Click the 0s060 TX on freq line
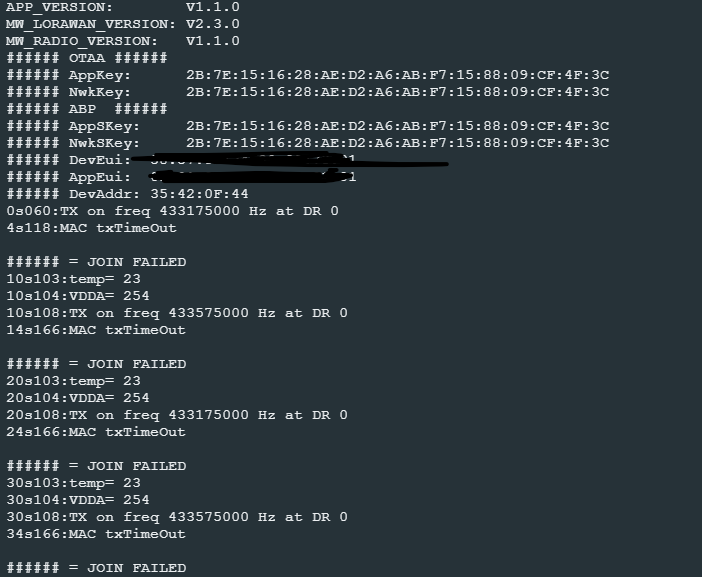The image size is (702, 577). 172,211
